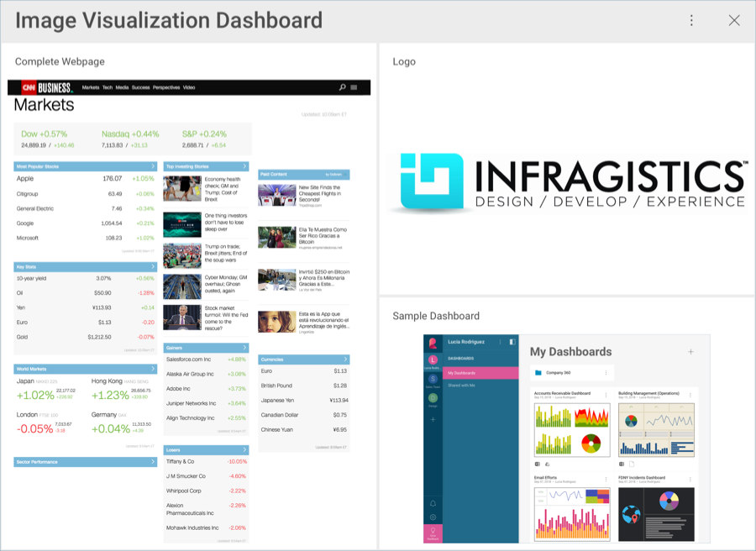Expand the Most Popular Stocks section arrow
Image resolution: width=756 pixels, height=551 pixels.
coord(153,166)
